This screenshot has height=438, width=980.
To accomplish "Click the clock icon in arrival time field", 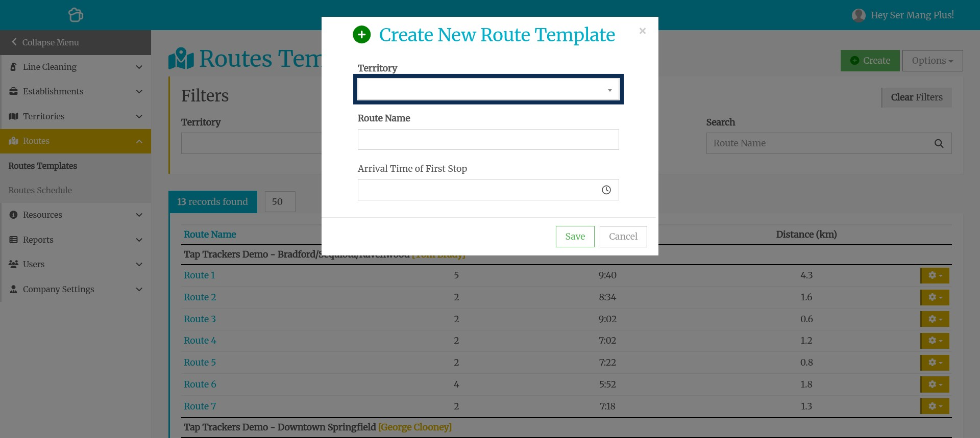I will (606, 190).
